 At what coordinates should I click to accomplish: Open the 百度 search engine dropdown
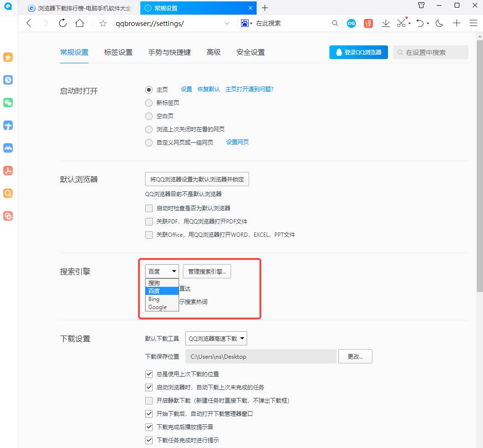(162, 271)
